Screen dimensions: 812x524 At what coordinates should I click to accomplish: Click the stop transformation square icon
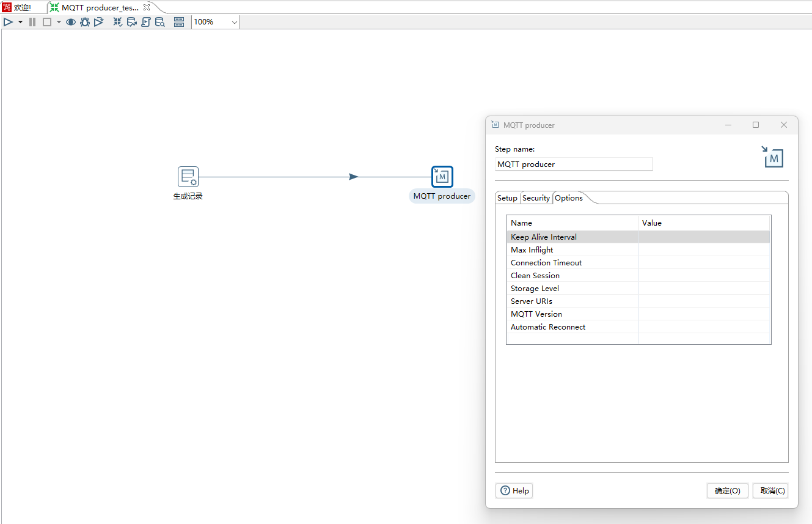tap(47, 22)
